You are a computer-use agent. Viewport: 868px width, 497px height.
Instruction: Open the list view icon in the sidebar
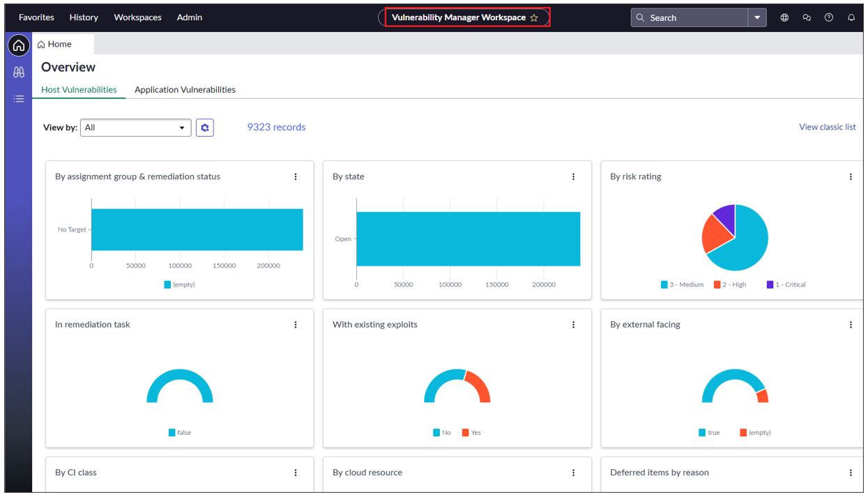click(x=18, y=98)
